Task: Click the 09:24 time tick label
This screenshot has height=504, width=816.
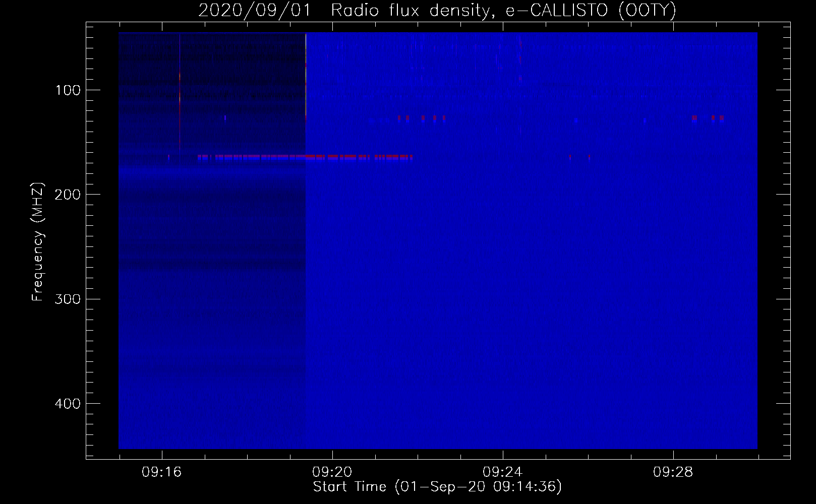Action: [x=503, y=472]
